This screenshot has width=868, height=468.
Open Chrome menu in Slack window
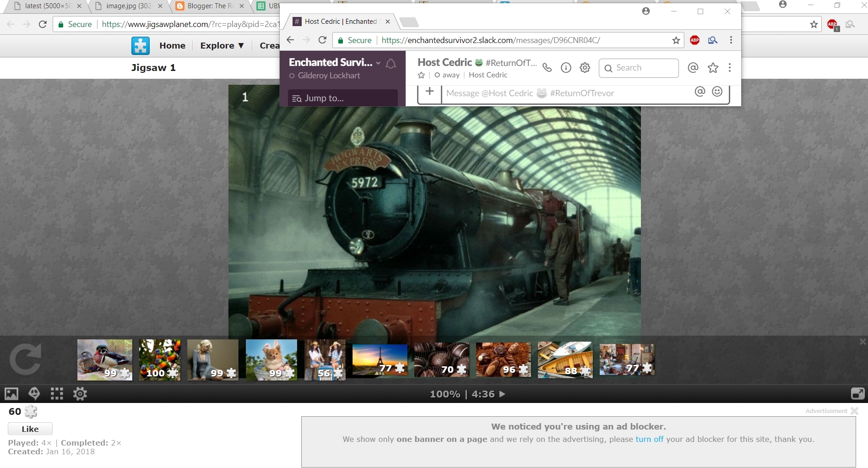731,40
